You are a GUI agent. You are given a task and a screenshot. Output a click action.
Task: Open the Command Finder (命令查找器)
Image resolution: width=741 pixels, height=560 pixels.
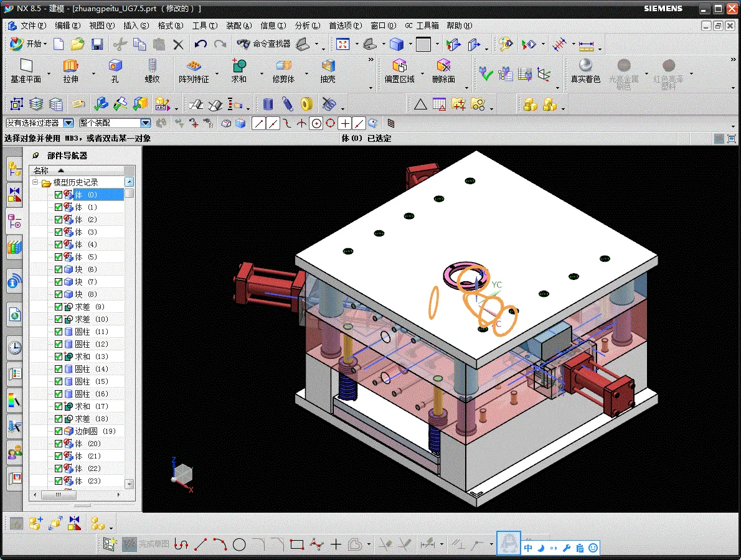(x=263, y=44)
